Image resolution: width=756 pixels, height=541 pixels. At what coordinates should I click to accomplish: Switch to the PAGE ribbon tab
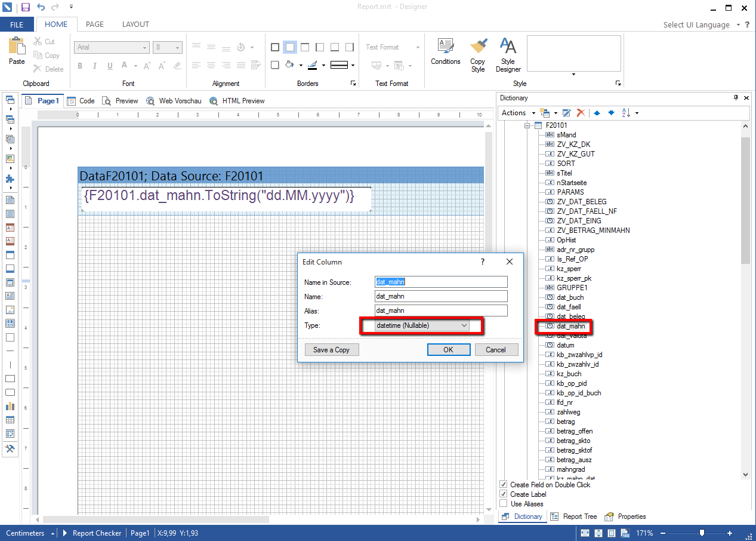pos(95,24)
